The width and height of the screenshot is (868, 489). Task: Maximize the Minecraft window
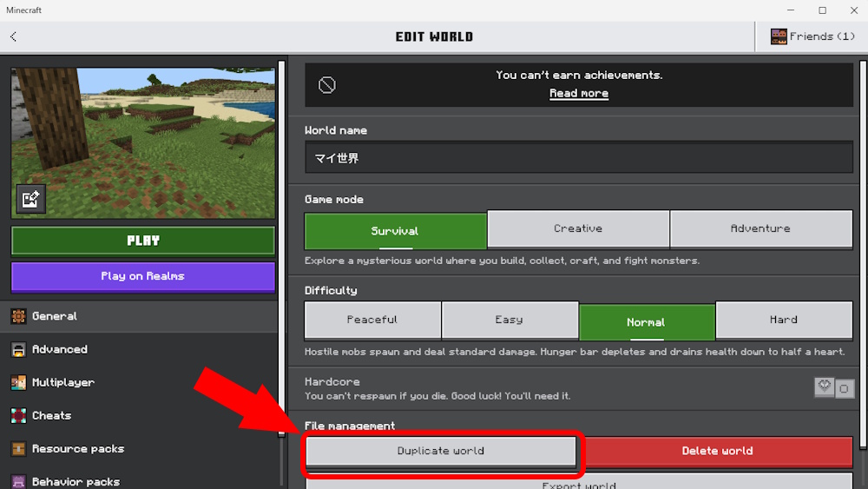tap(823, 10)
